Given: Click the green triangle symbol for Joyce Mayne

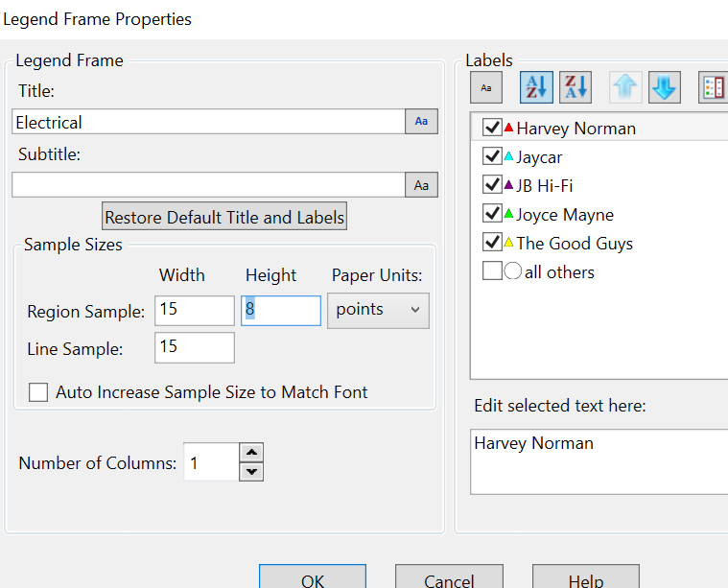Looking at the screenshot, I should pos(508,214).
